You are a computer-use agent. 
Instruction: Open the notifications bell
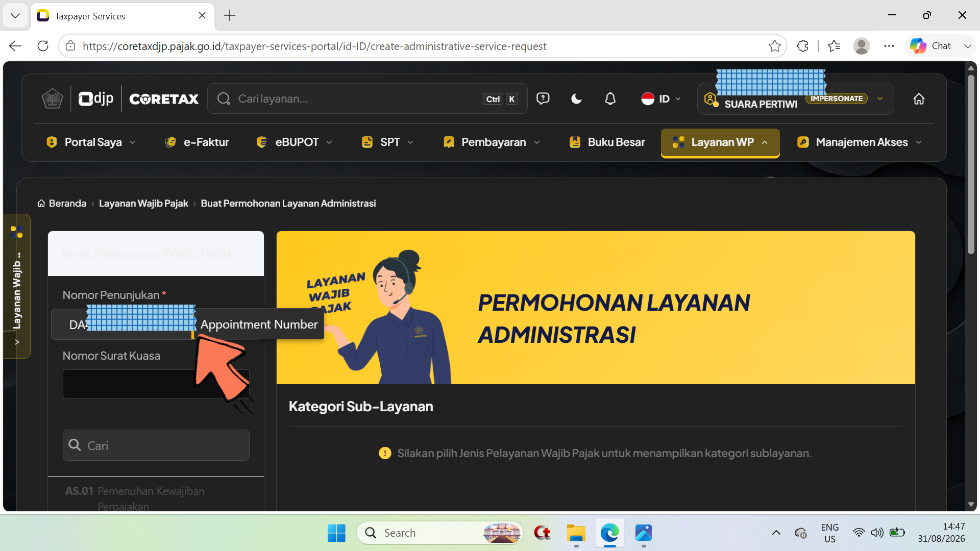610,99
